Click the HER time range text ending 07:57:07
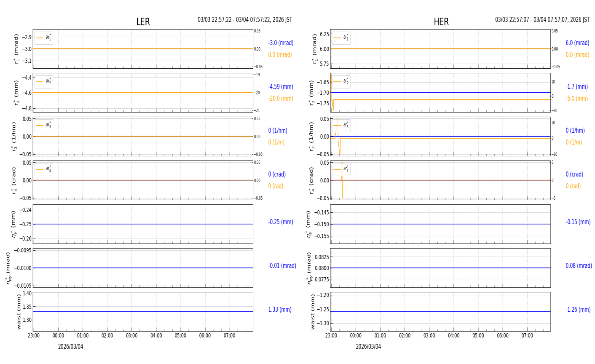This screenshot has width=595, height=364. [x=542, y=20]
